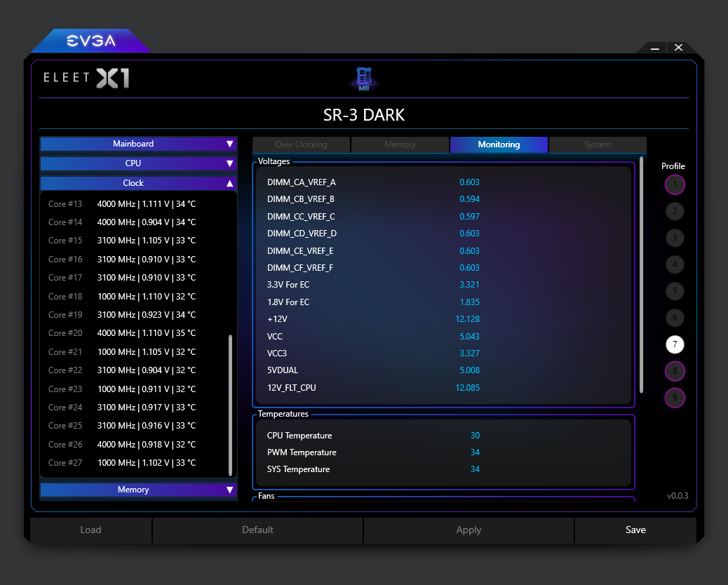Image resolution: width=728 pixels, height=585 pixels.
Task: Select profile 4
Action: 675,264
